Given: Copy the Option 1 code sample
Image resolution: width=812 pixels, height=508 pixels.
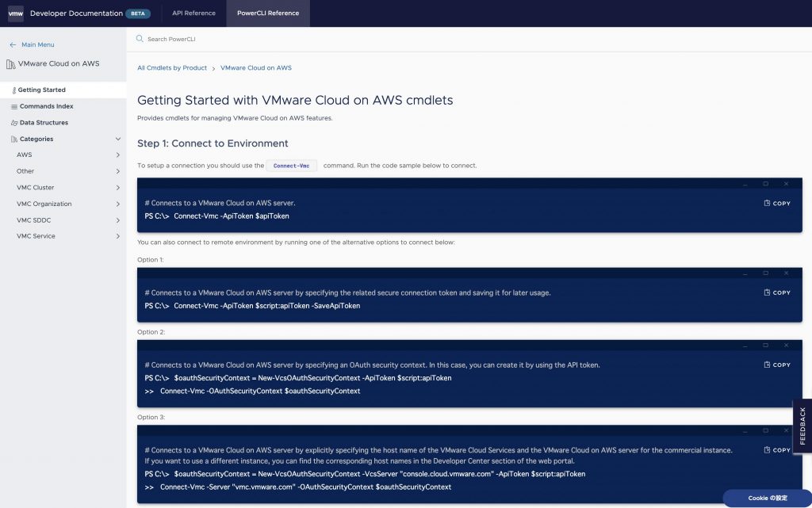Looking at the screenshot, I should coord(777,292).
